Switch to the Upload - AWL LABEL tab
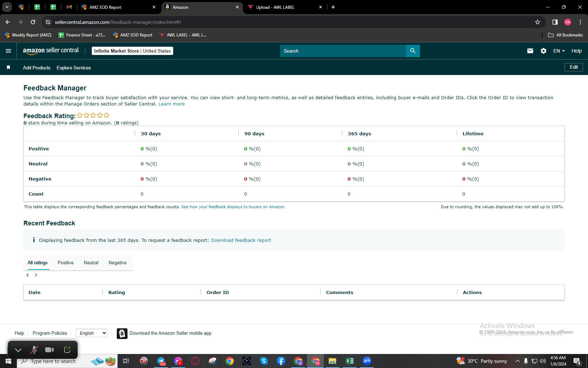This screenshot has width=588, height=368. click(285, 7)
